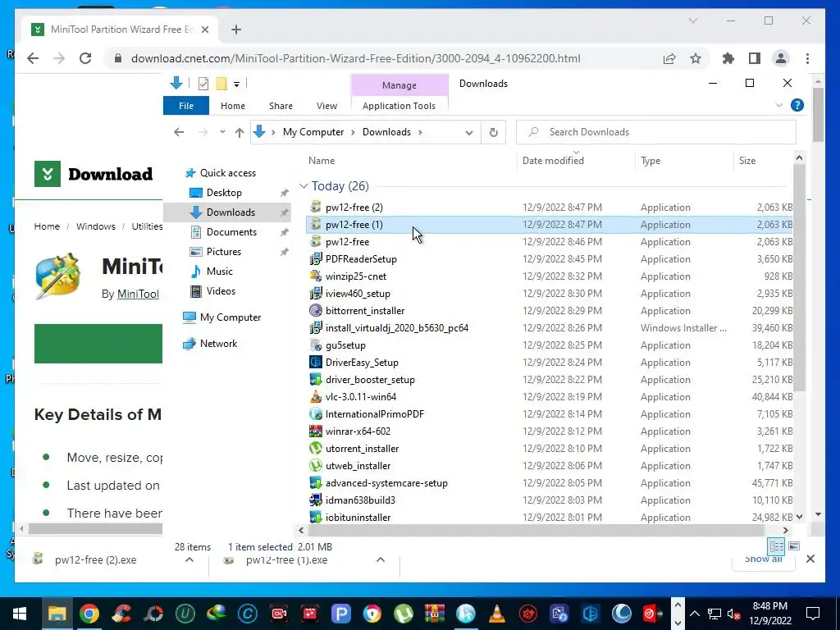The width and height of the screenshot is (840, 630).
Task: Click the Properties icon in Quick Access Toolbar
Action: tap(203, 84)
